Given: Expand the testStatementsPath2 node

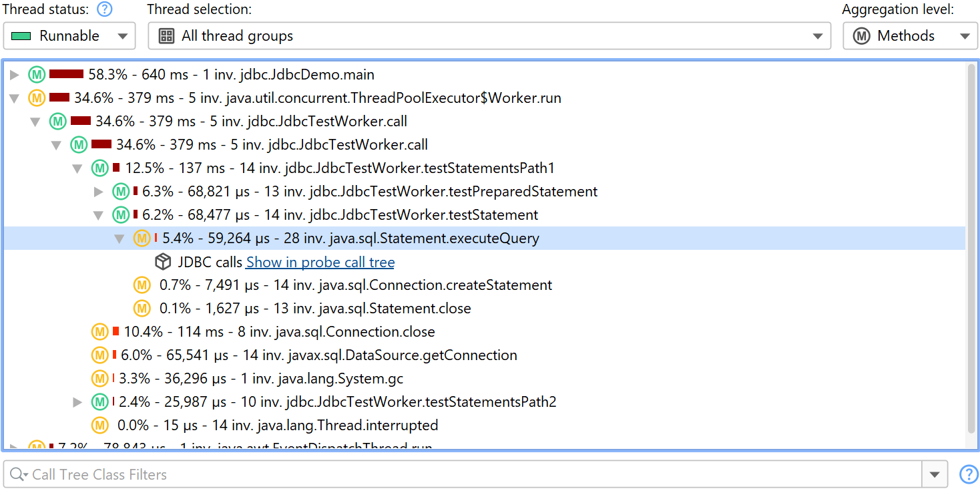Looking at the screenshot, I should 78,402.
